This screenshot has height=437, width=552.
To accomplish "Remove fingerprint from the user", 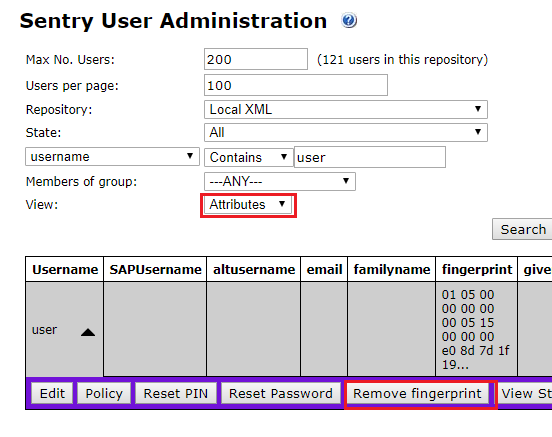I will [417, 393].
